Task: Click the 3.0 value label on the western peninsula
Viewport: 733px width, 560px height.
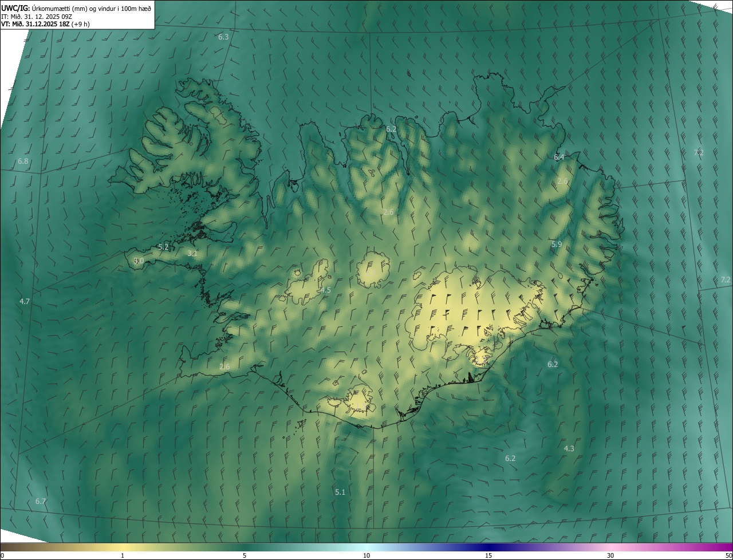Action: pos(139,261)
